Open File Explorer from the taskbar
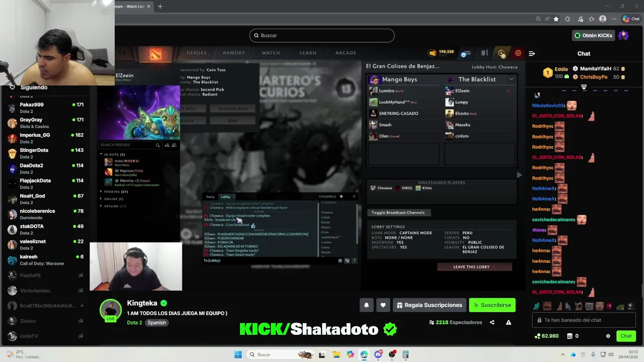 [336, 354]
